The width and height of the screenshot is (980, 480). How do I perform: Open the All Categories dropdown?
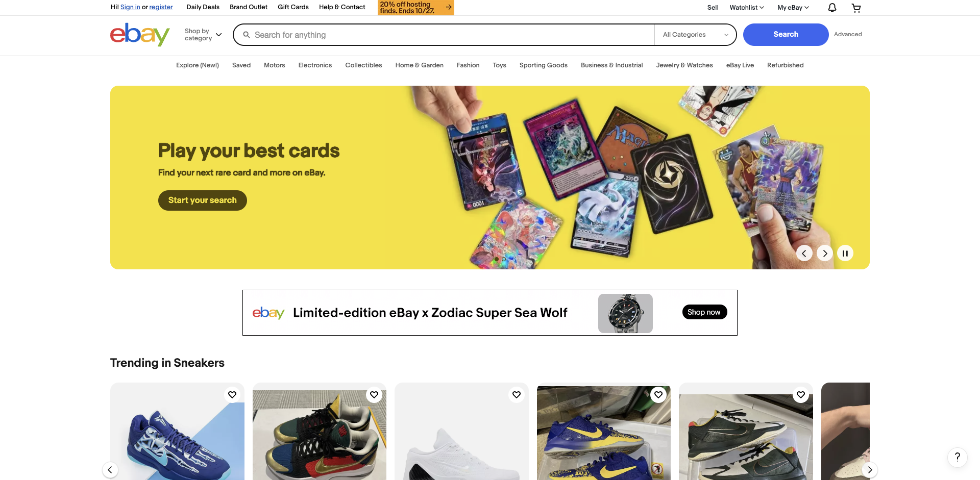tap(695, 35)
